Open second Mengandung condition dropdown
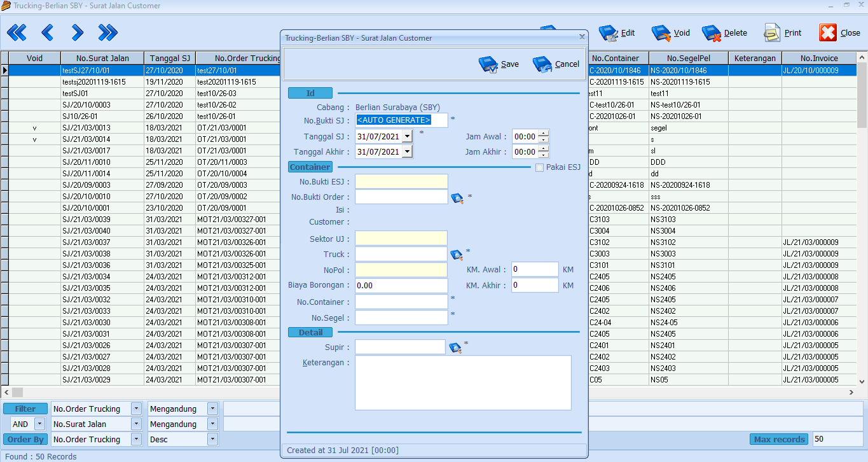868x462 pixels. [x=212, y=424]
